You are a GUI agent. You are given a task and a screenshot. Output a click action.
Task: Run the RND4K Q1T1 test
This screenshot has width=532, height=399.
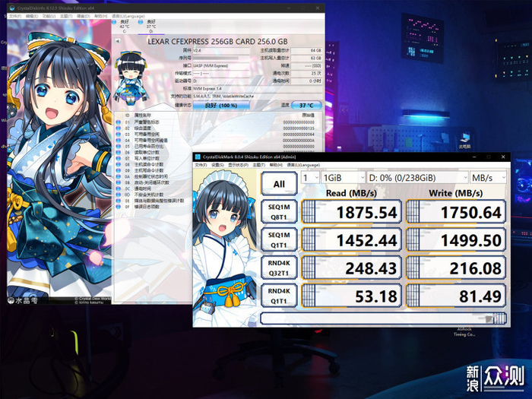(279, 296)
